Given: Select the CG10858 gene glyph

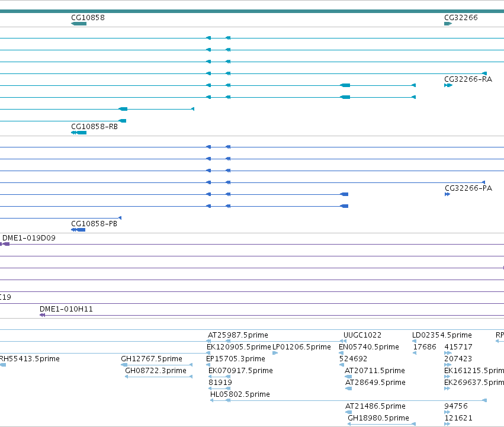Looking at the screenshot, I should click(79, 24).
